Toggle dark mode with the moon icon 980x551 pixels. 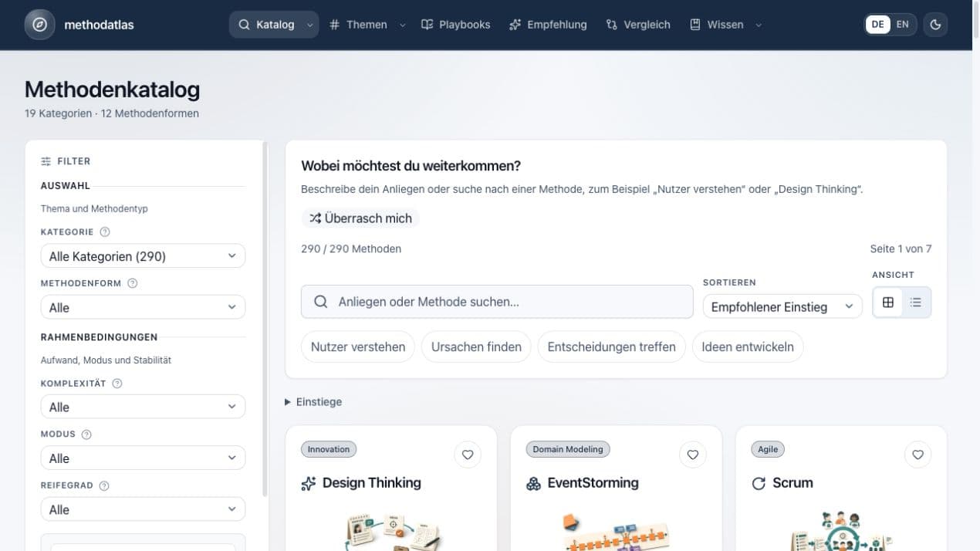936,25
